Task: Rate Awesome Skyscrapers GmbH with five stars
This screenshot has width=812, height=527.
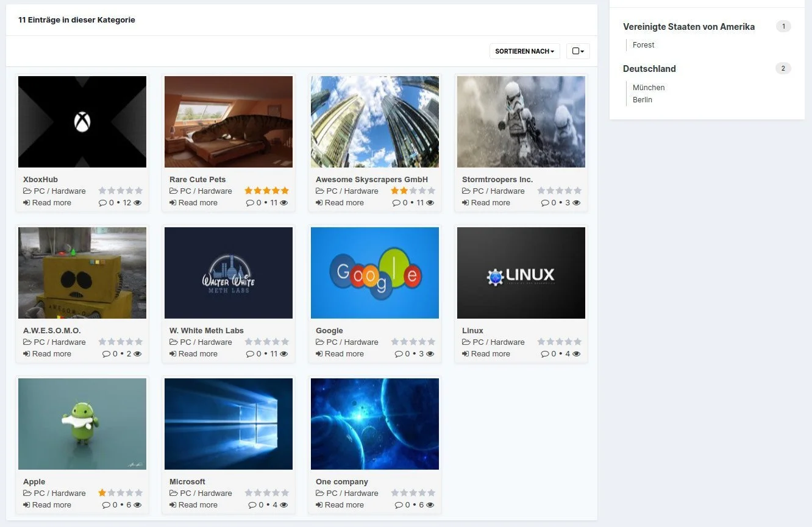Action: (432, 191)
